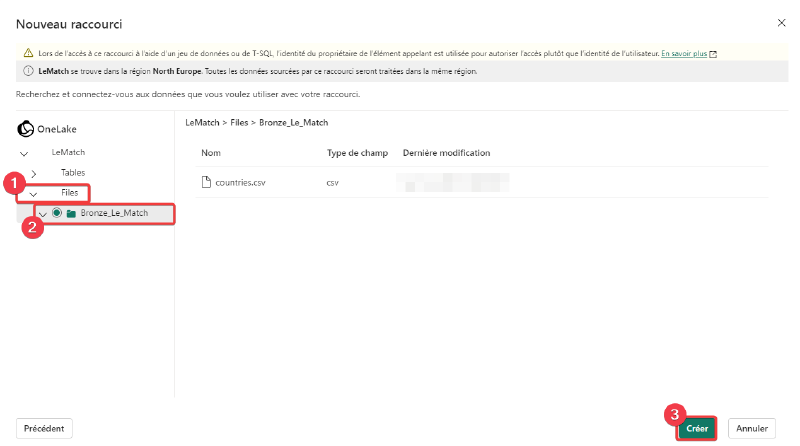Select LeMatch in the OneLake tree

click(x=68, y=152)
